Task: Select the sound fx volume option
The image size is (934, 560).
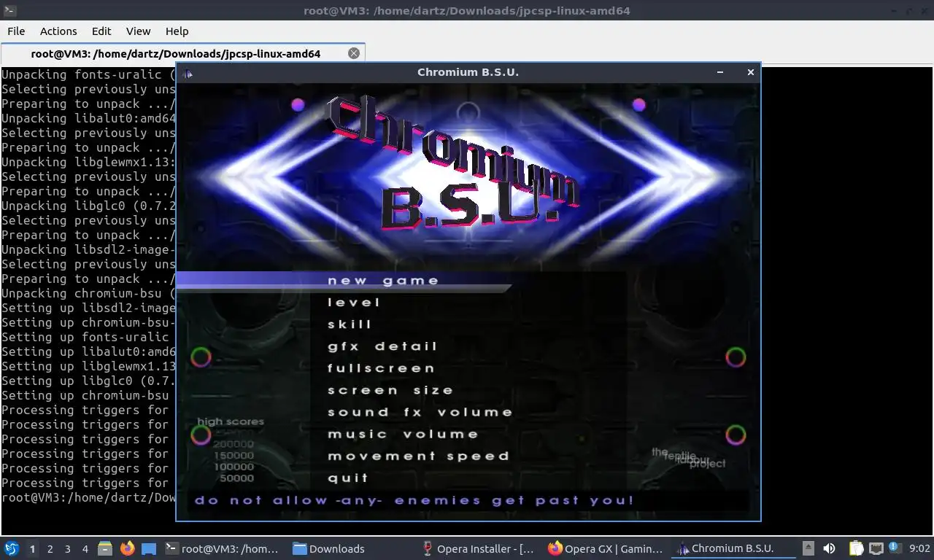Action: pyautogui.click(x=420, y=412)
